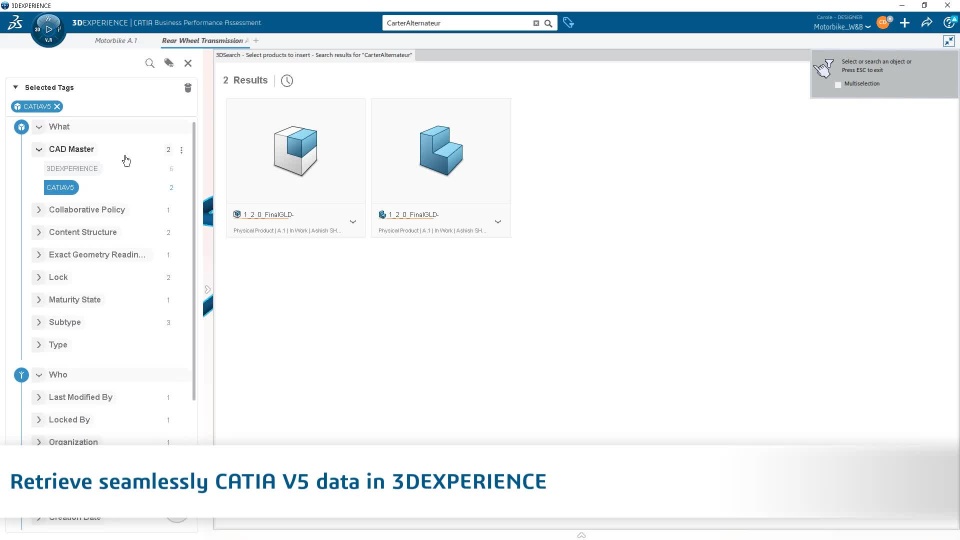This screenshot has width=960, height=540.
Task: Switch to Rear Wheel Transmission tab
Action: tap(202, 40)
